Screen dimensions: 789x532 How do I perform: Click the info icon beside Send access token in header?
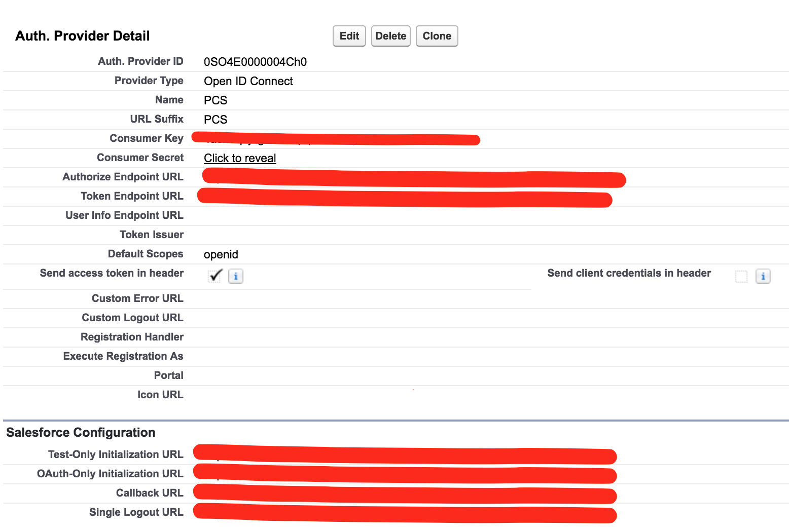[x=235, y=276]
